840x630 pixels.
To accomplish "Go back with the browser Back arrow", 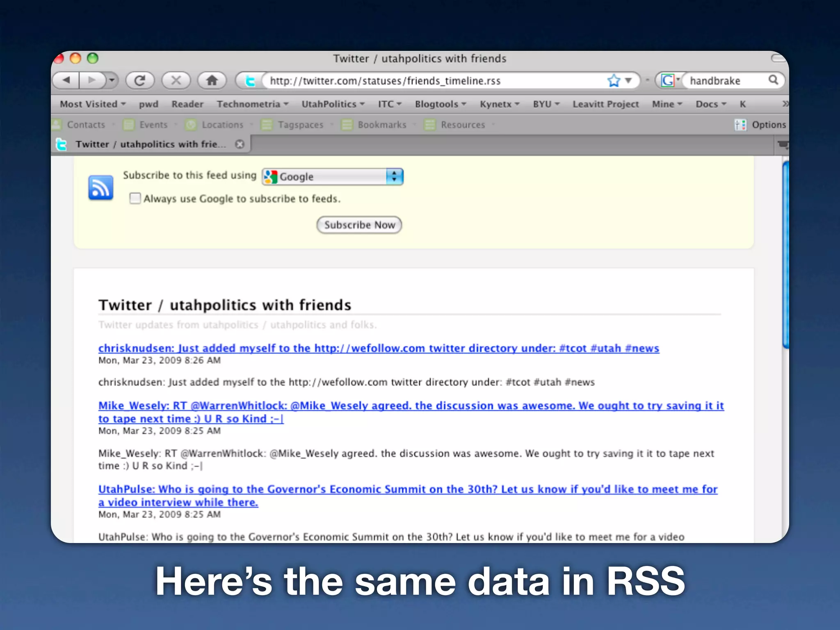I will 66,80.
